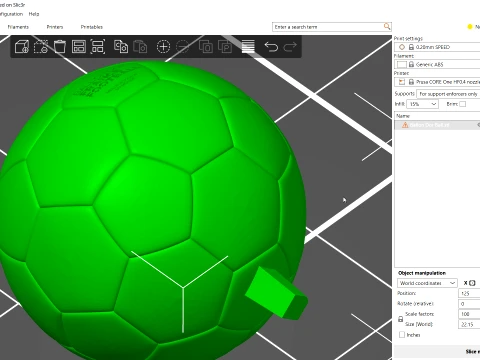Click the Split to objects icon

(206, 47)
